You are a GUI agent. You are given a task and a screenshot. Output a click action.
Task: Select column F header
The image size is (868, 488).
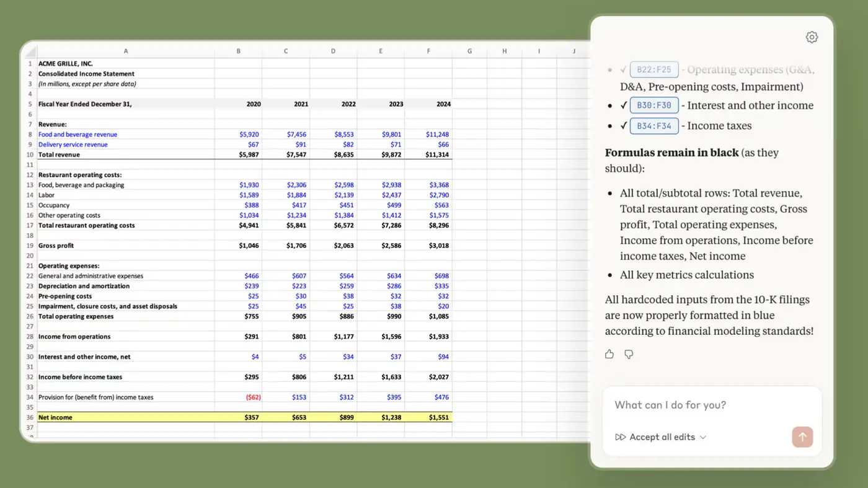428,51
